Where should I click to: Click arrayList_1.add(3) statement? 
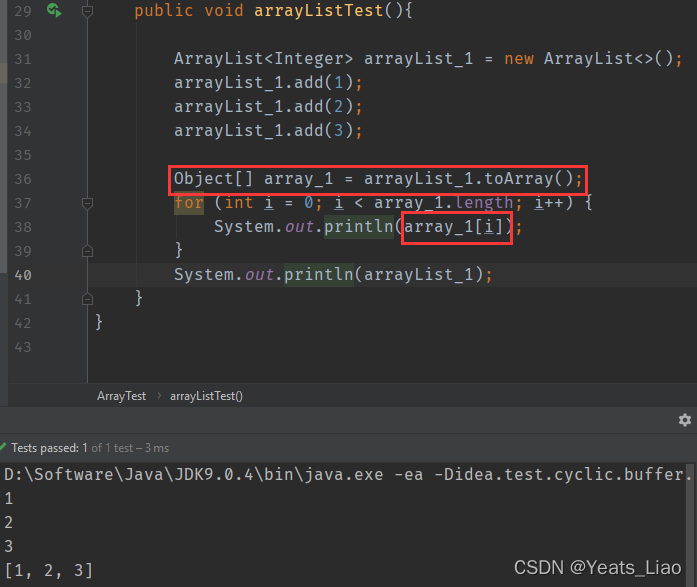tap(268, 131)
